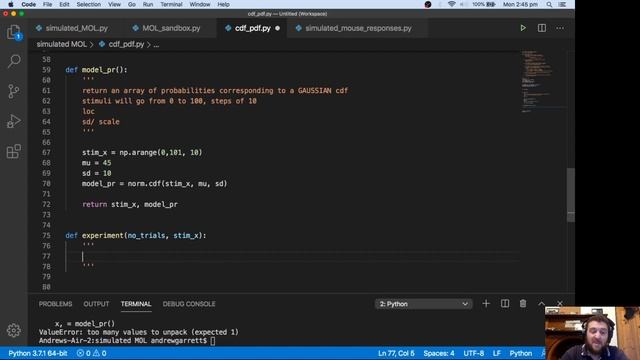Open the Selection menu
This screenshot has height=360, width=640.
(x=89, y=4)
